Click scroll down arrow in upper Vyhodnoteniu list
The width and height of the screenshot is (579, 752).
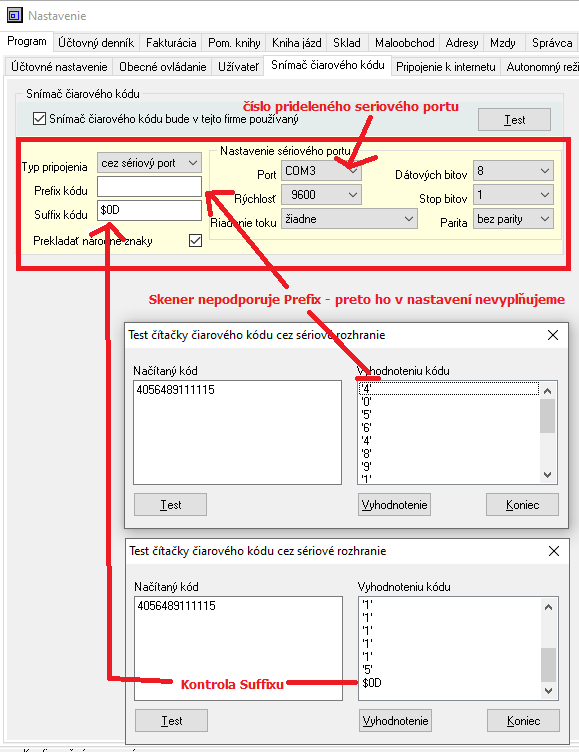547,475
